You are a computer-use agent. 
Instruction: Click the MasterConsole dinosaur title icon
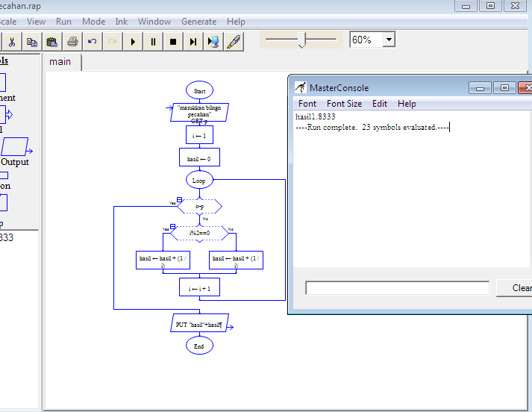(x=300, y=87)
